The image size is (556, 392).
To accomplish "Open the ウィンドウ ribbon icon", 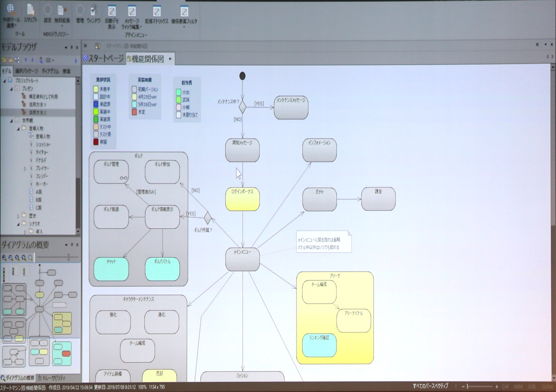I will click(x=93, y=10).
